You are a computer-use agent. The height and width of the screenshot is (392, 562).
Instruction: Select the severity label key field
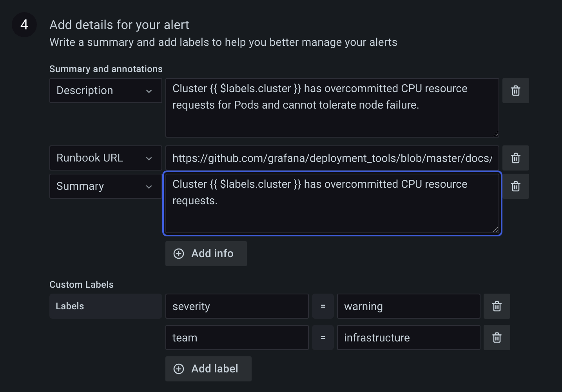click(x=237, y=306)
